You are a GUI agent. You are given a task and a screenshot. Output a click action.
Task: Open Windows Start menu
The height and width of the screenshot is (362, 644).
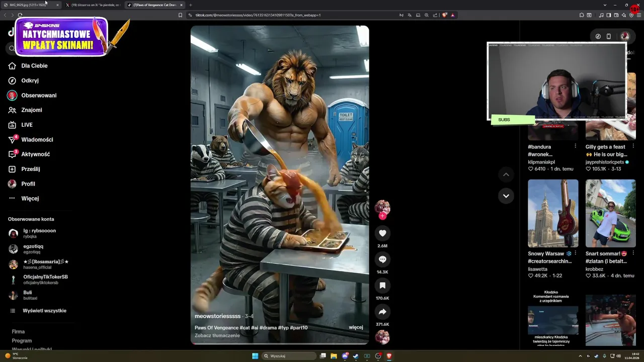click(255, 356)
